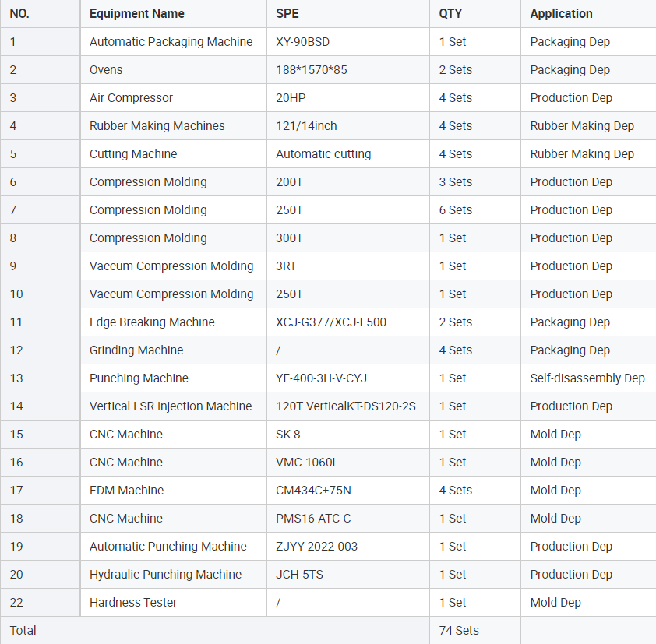The image size is (656, 644).
Task: Click the "Edge Breaking Machine" cell
Action: 152,322
